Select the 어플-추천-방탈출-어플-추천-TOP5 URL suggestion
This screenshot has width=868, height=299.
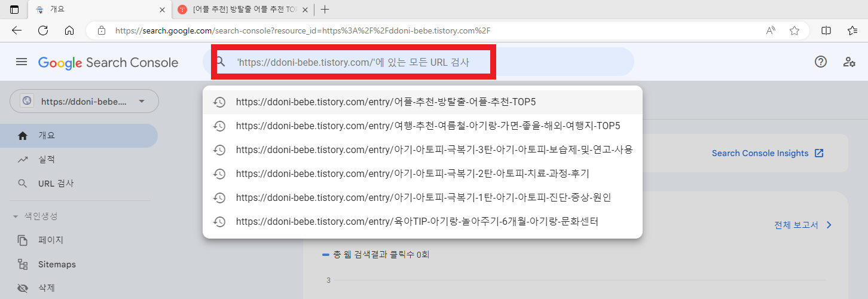pyautogui.click(x=423, y=102)
